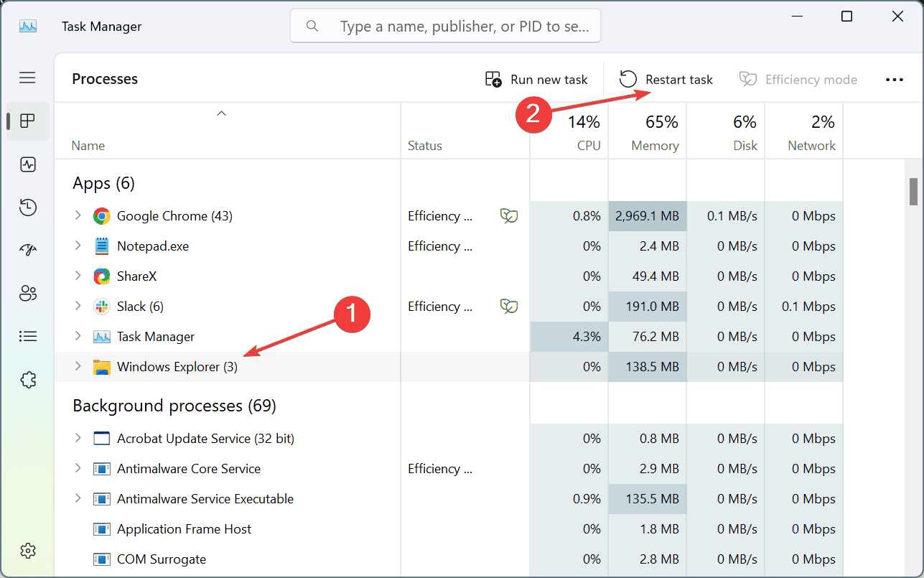Click the COM Surrogate process icon
The width and height of the screenshot is (924, 578).
coord(101,559)
